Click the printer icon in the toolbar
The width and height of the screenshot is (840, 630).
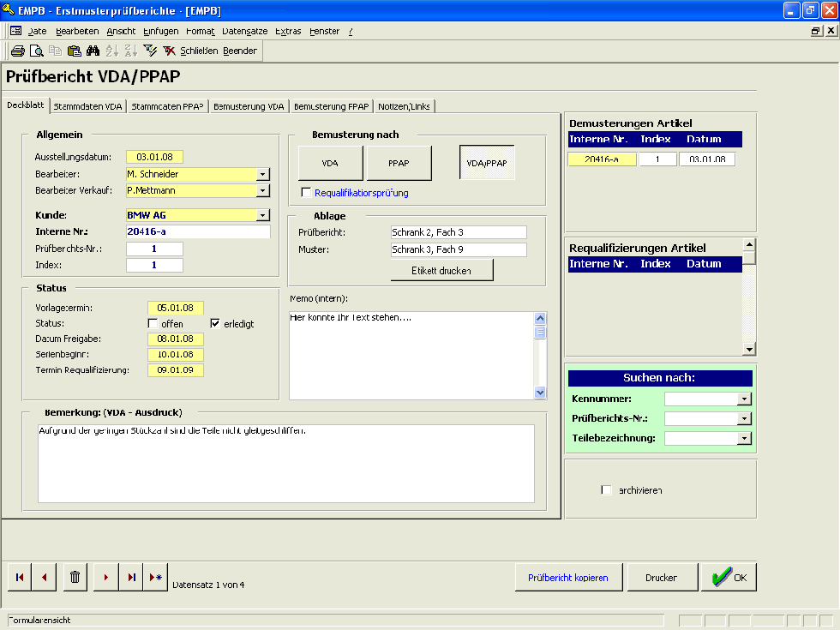coord(17,51)
